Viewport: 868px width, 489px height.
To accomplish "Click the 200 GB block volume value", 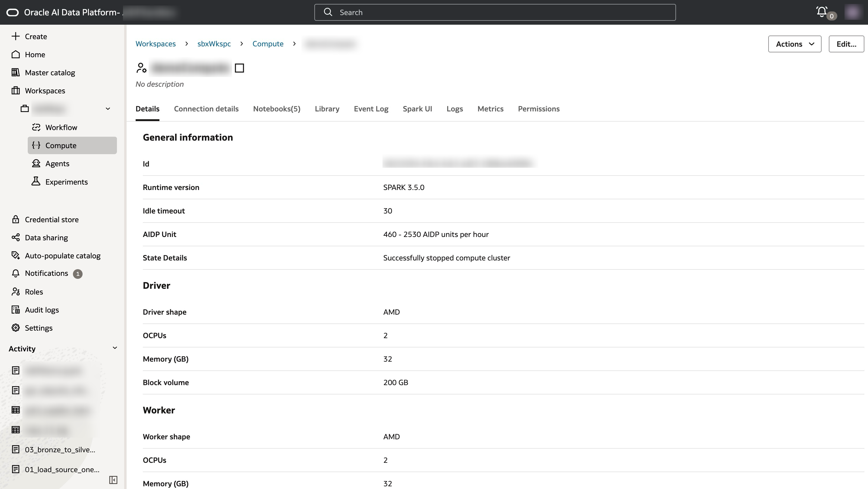I will click(396, 383).
